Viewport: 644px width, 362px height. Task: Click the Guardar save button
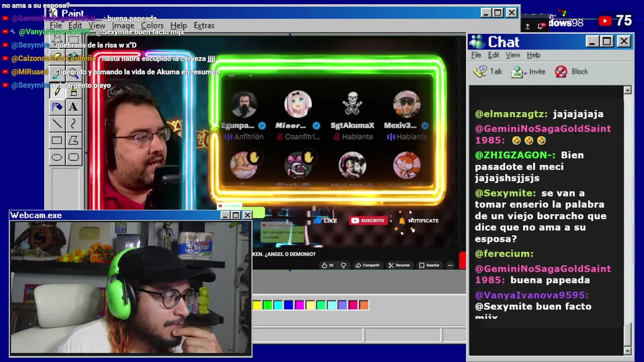pyautogui.click(x=429, y=265)
